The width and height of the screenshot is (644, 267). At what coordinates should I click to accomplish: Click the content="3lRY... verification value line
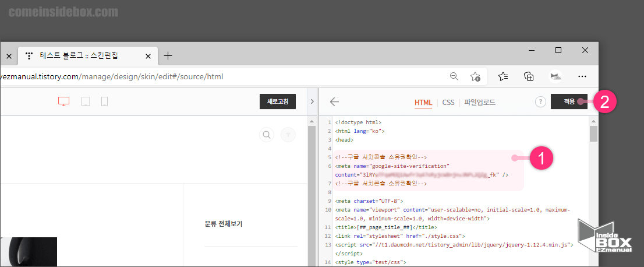point(422,175)
